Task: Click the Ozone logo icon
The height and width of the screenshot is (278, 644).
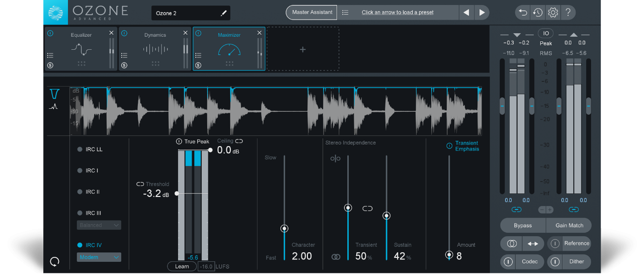Action: pyautogui.click(x=56, y=13)
